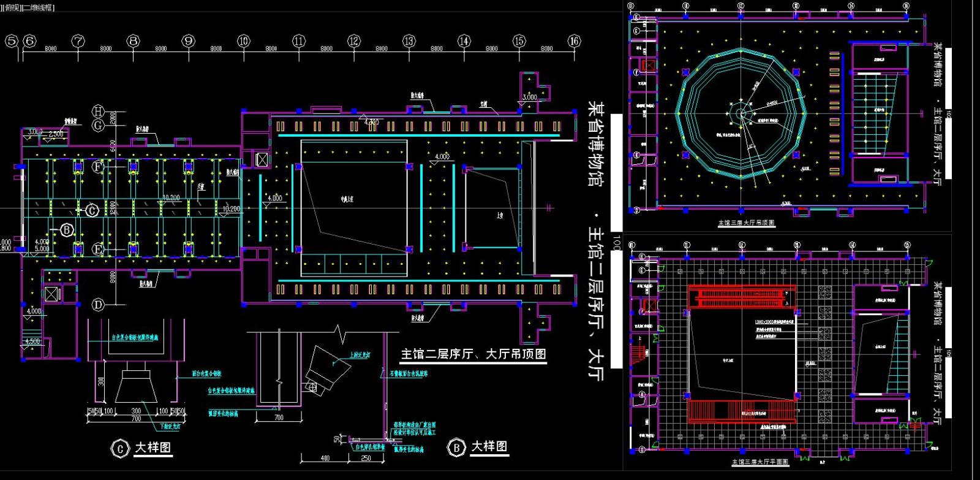Select elevation value 4.500
Viewport: 980px width, 480px height.
[x=32, y=341]
